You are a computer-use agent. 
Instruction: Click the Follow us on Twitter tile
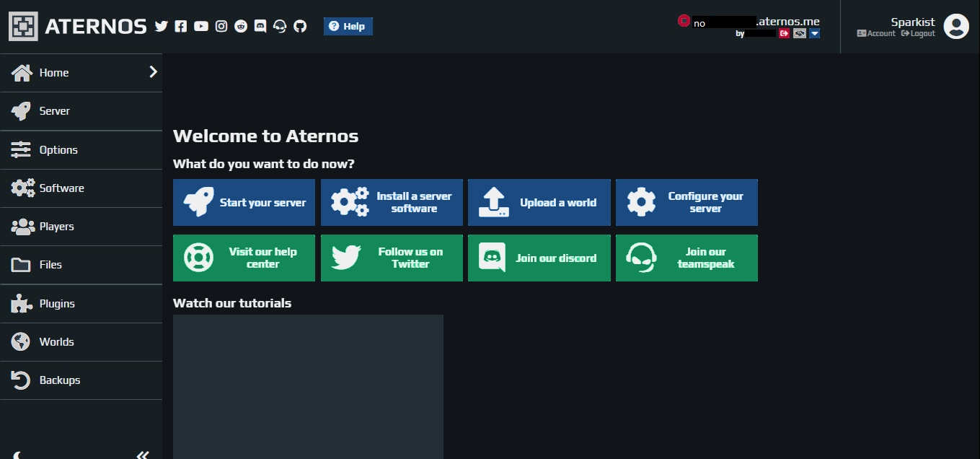tap(392, 258)
